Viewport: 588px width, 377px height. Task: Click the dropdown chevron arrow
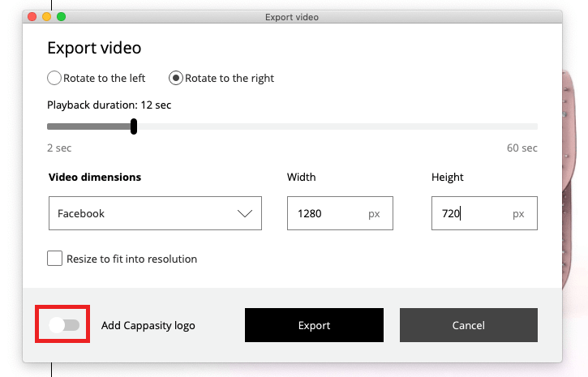[245, 213]
